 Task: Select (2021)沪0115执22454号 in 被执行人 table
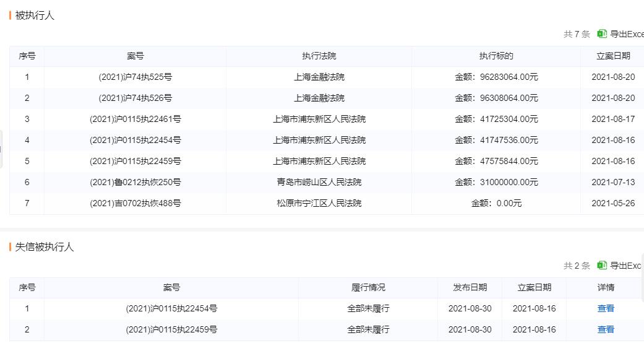pyautogui.click(x=135, y=140)
